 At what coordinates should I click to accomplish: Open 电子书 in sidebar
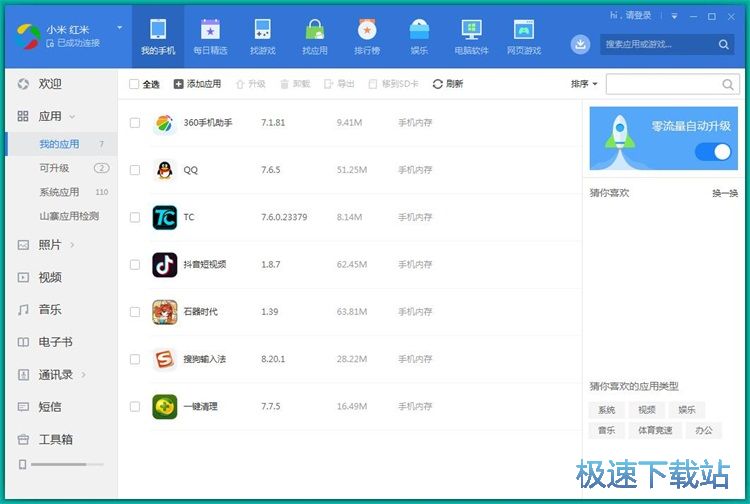(x=61, y=342)
